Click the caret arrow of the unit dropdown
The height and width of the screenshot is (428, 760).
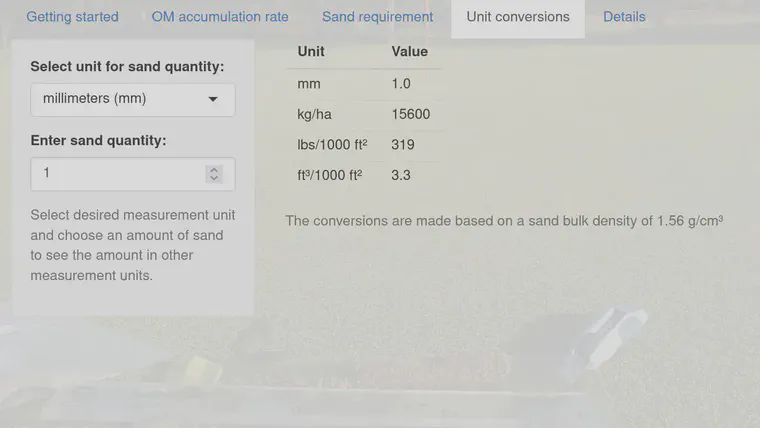click(x=213, y=99)
